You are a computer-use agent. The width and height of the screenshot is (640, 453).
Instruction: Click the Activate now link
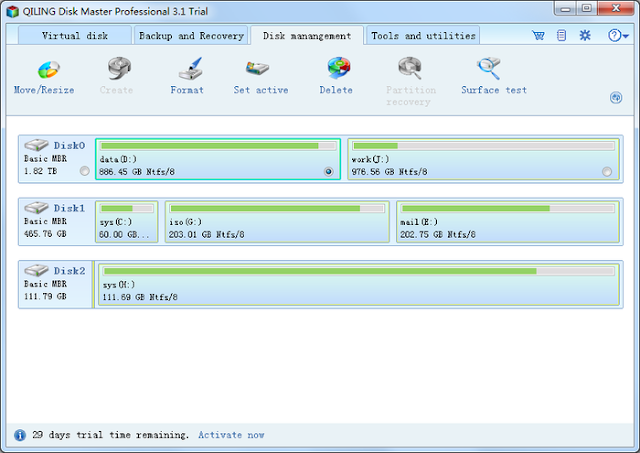pyautogui.click(x=231, y=435)
